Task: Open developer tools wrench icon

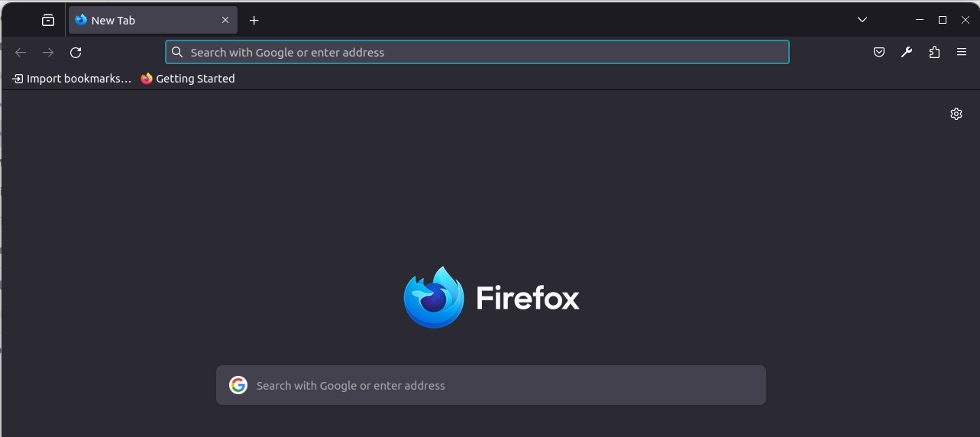Action: pos(907,52)
